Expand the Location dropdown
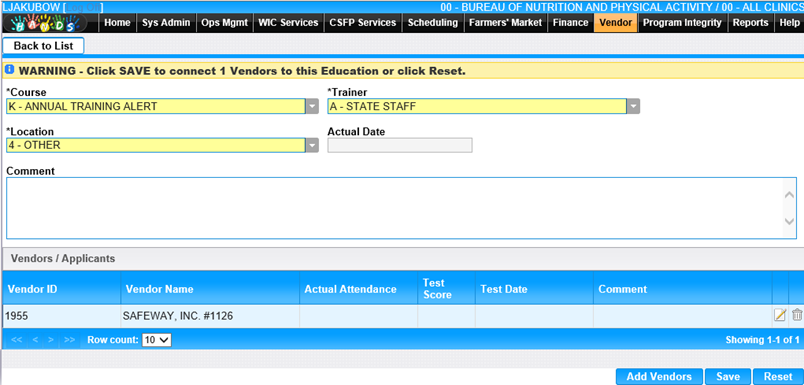 [313, 145]
